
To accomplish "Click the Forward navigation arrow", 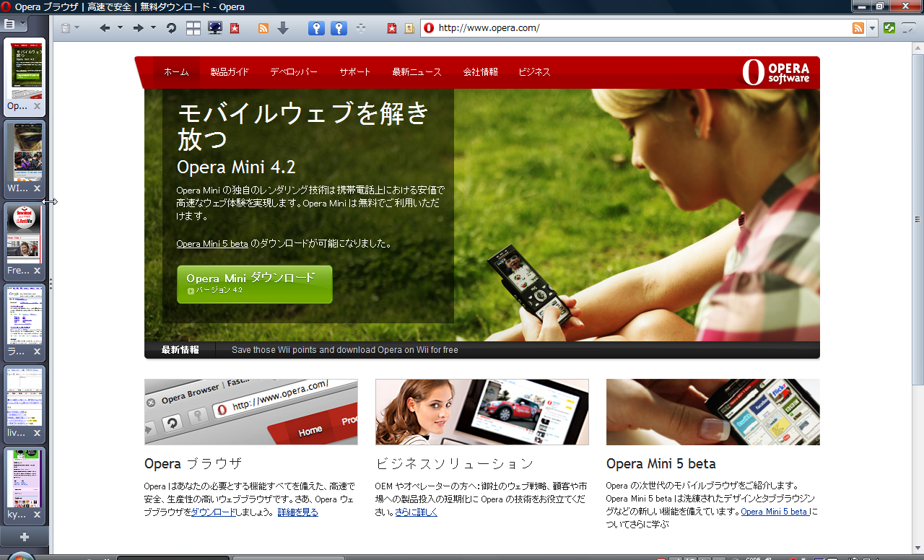I will click(x=139, y=28).
